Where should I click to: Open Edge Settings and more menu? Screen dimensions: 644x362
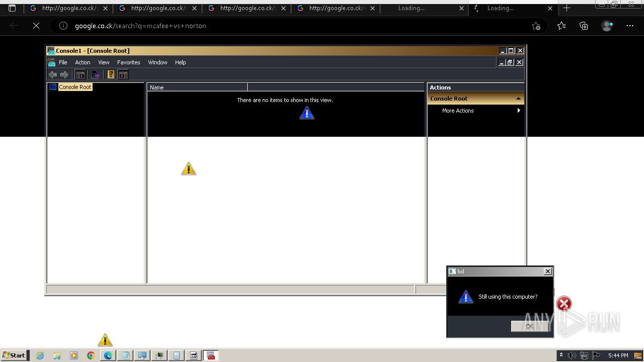[x=630, y=26]
